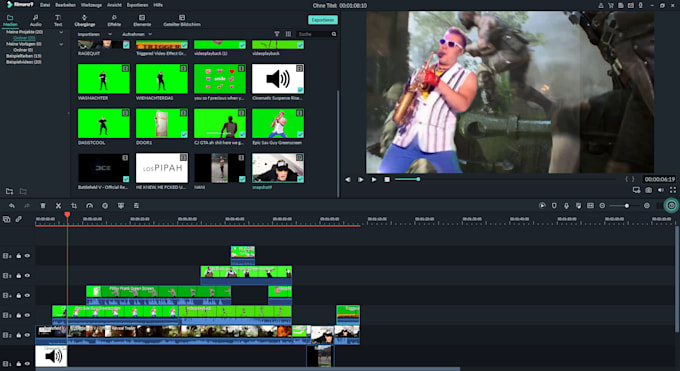Create a new media folder
The height and width of the screenshot is (371, 680).
[9, 191]
